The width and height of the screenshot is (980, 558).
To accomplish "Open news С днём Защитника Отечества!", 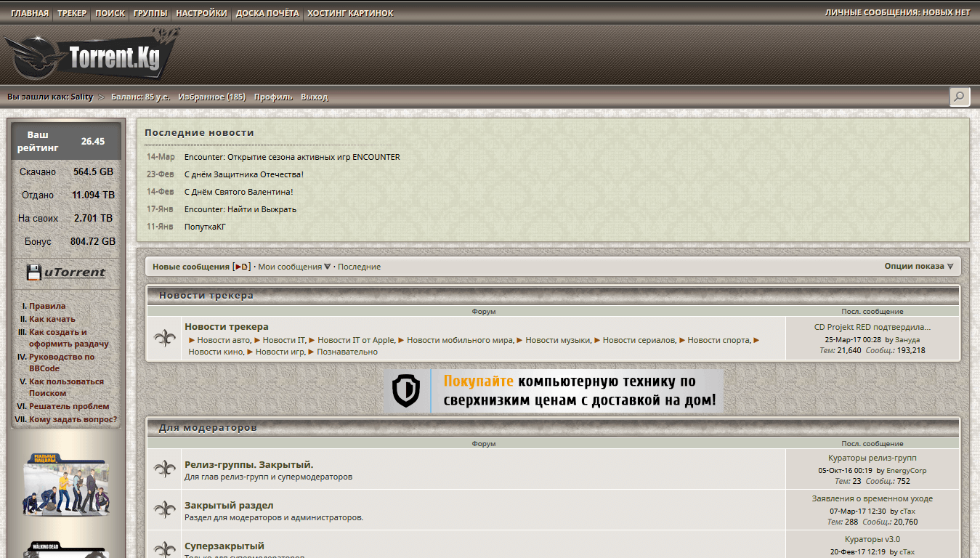I will click(244, 174).
